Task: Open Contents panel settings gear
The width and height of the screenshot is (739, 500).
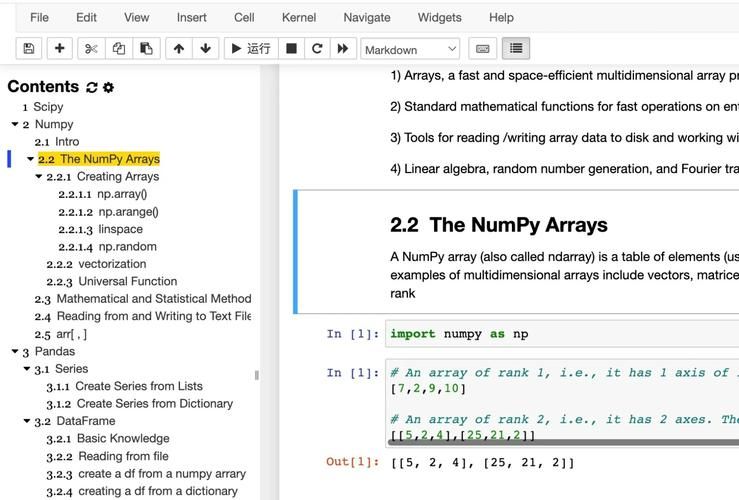Action: pos(108,87)
